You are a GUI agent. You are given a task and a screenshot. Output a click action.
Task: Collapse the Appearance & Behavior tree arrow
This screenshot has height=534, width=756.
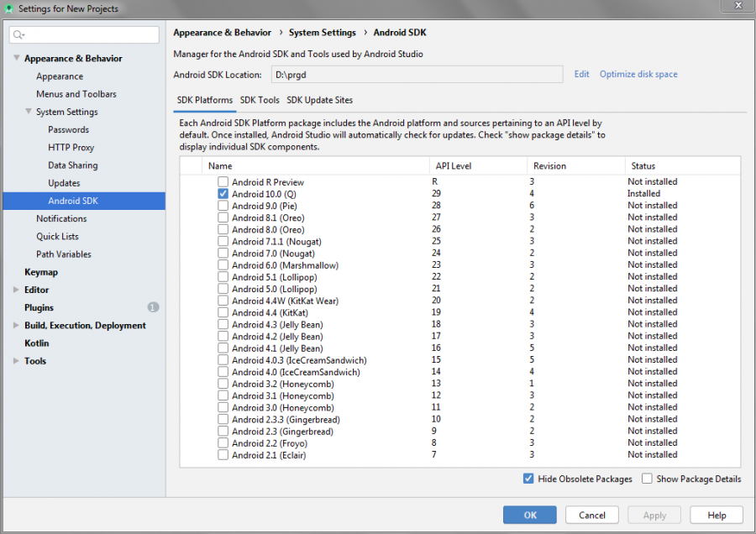click(x=17, y=58)
